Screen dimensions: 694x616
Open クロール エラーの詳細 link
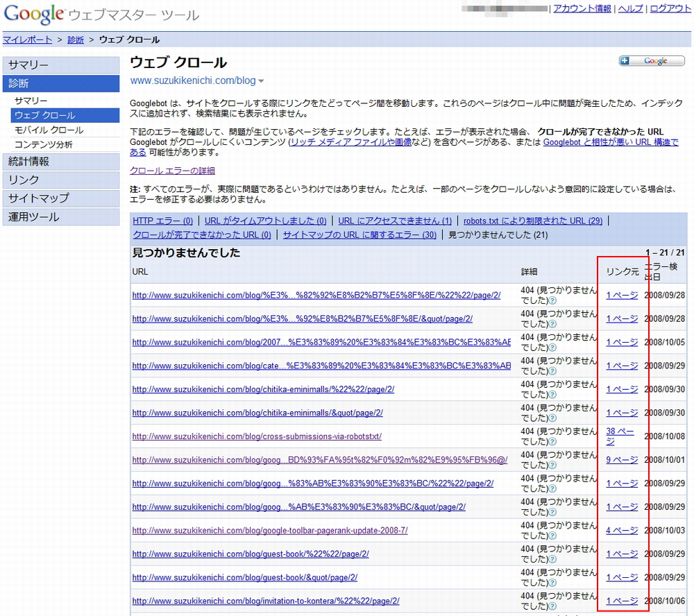click(x=172, y=171)
